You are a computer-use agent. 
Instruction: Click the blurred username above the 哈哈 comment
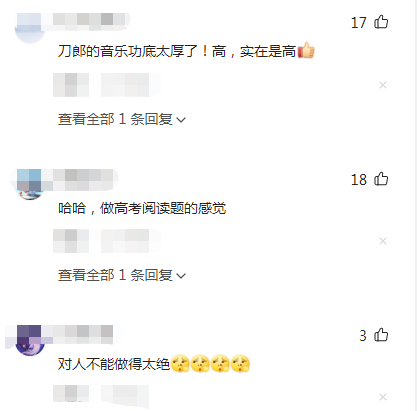82,176
